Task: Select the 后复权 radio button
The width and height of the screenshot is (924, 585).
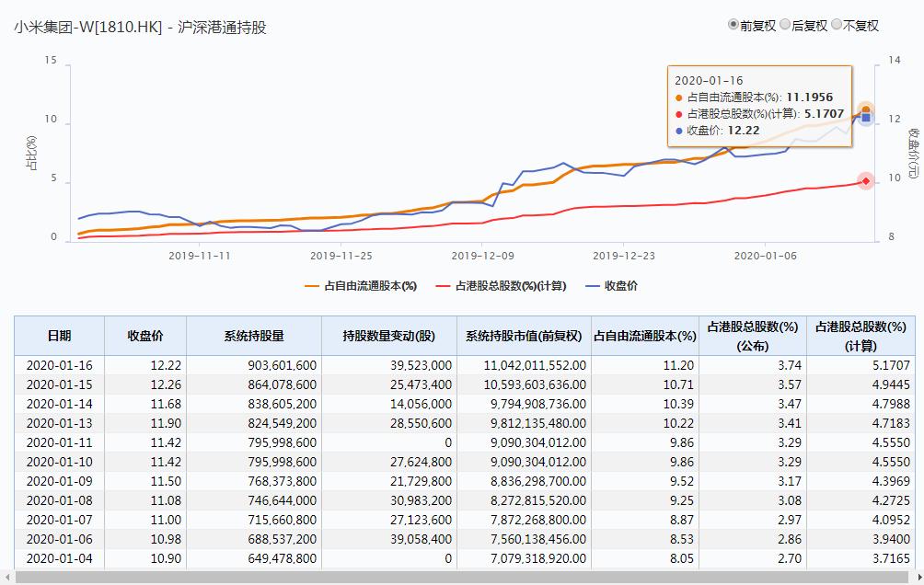Action: pyautogui.click(x=785, y=25)
